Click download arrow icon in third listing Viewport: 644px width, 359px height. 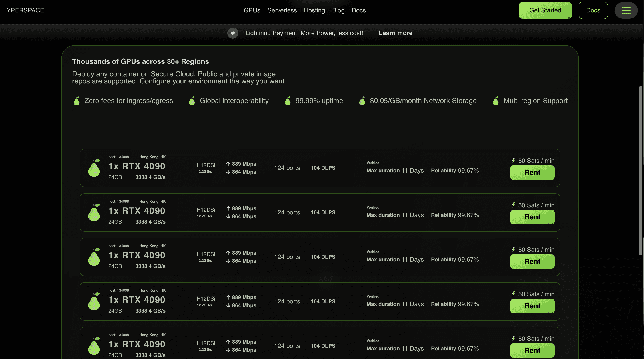coord(228,261)
